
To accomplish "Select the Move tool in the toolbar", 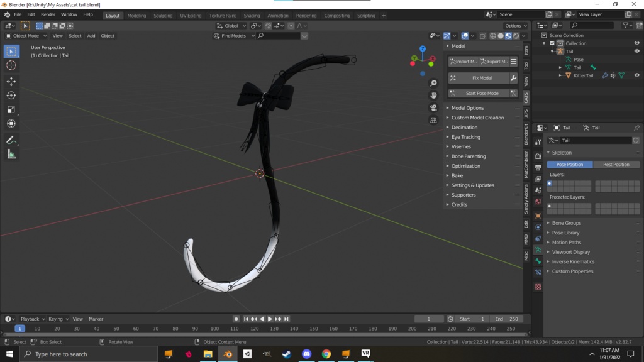I will (x=11, y=82).
